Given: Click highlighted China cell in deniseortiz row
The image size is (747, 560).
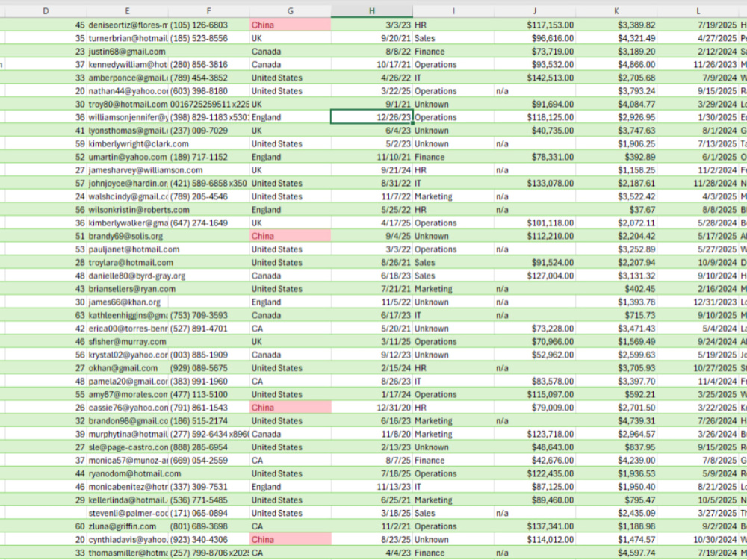Looking at the screenshot, I should (290, 25).
